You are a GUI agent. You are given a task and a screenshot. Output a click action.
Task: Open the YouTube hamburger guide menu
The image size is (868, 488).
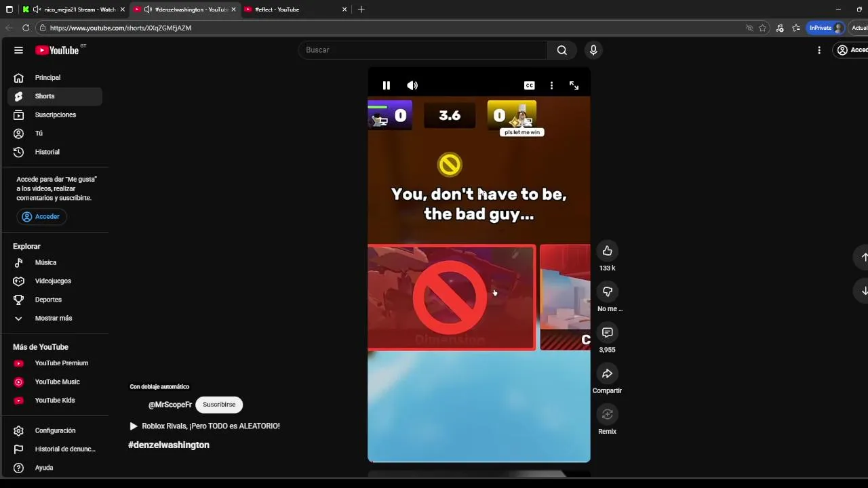[x=18, y=50]
